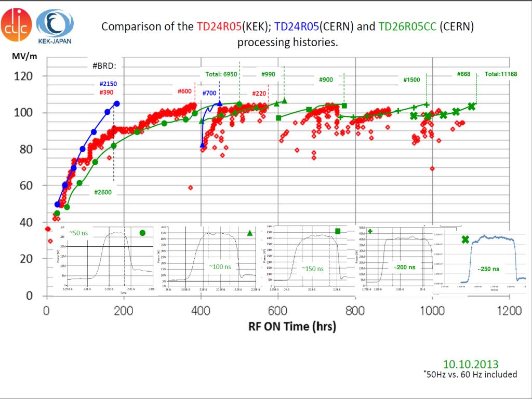Viewport: 532px width, 399px height.
Task: Click the isolated red diamond near 59 MV/m
Action: (x=191, y=188)
